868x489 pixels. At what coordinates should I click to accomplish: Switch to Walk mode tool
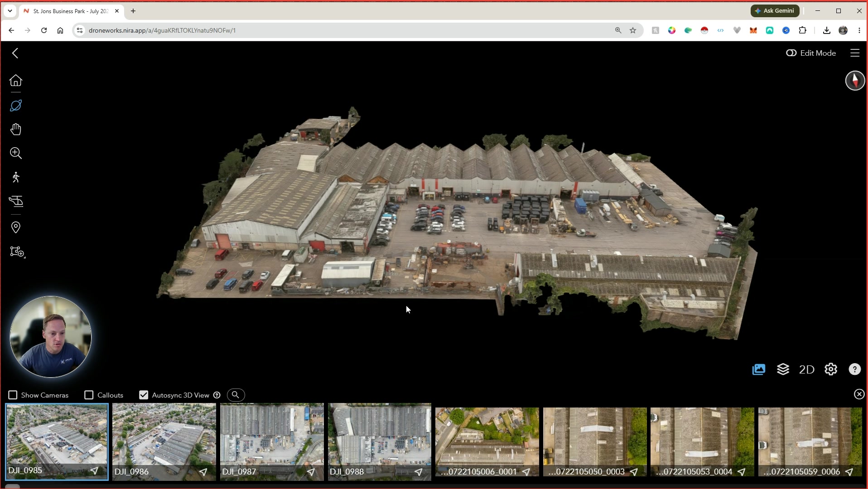(x=16, y=177)
